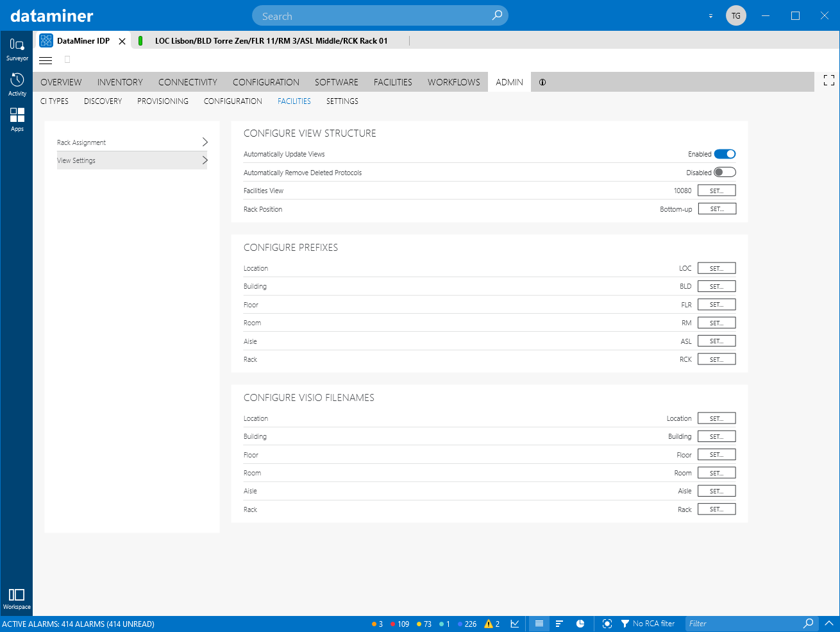Open the WORKFLOWS tab
The image size is (840, 632).
454,82
